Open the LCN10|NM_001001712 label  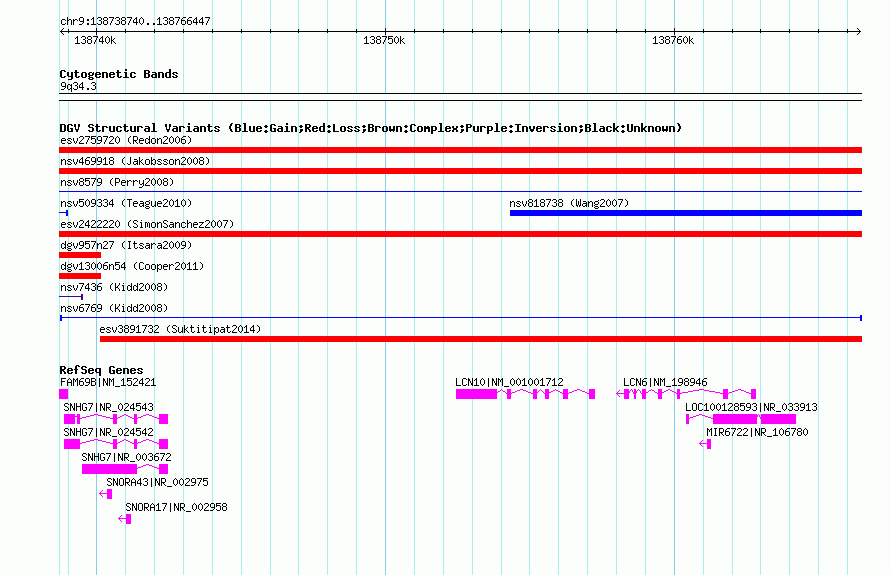point(509,383)
